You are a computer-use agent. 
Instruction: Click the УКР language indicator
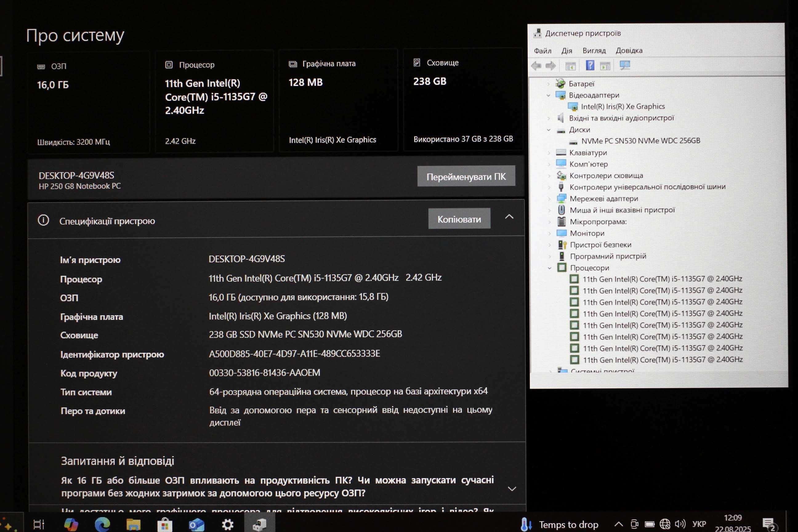pos(699,524)
